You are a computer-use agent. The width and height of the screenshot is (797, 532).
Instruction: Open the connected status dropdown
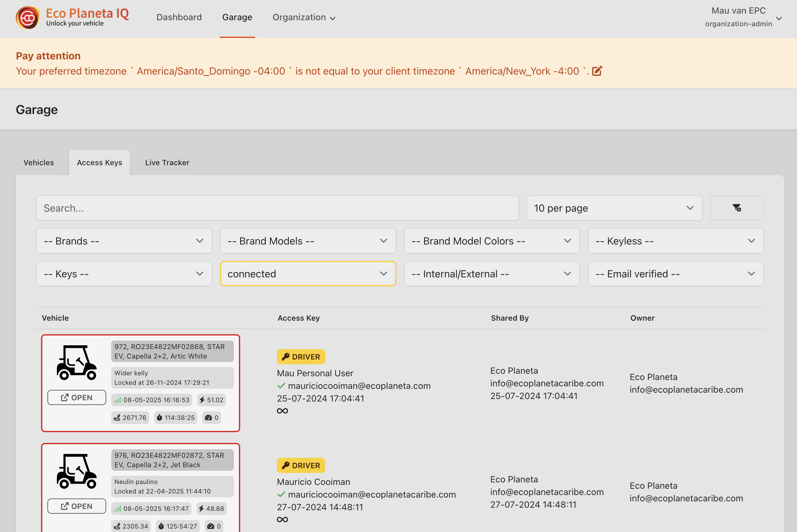pyautogui.click(x=308, y=274)
